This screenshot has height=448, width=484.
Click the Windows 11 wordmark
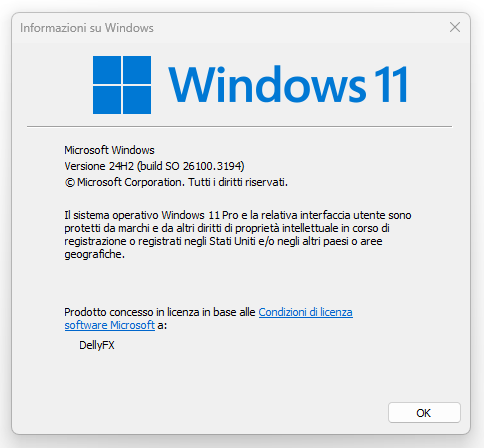288,84
